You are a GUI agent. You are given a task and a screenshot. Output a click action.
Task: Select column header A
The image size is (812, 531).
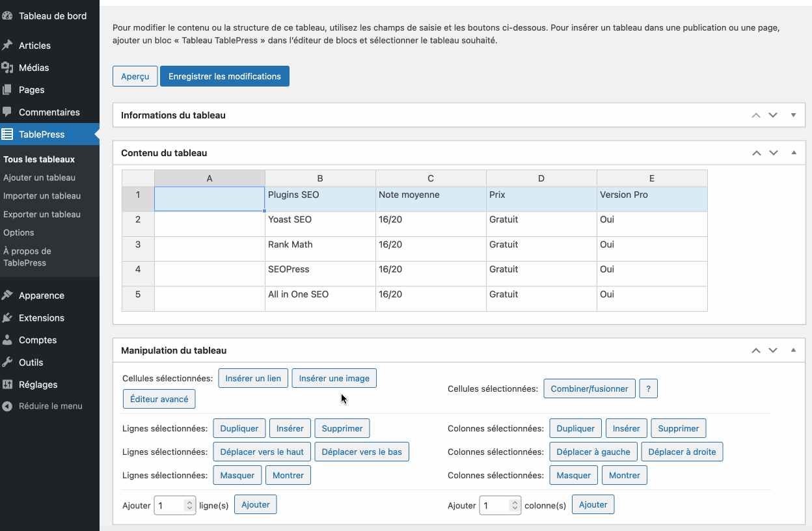pyautogui.click(x=210, y=178)
